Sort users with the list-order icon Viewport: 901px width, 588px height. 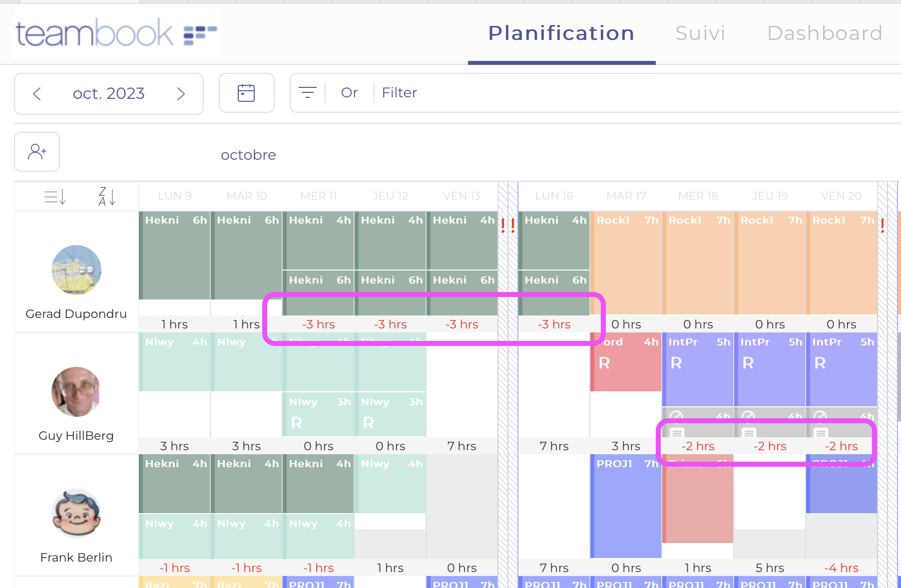point(55,197)
